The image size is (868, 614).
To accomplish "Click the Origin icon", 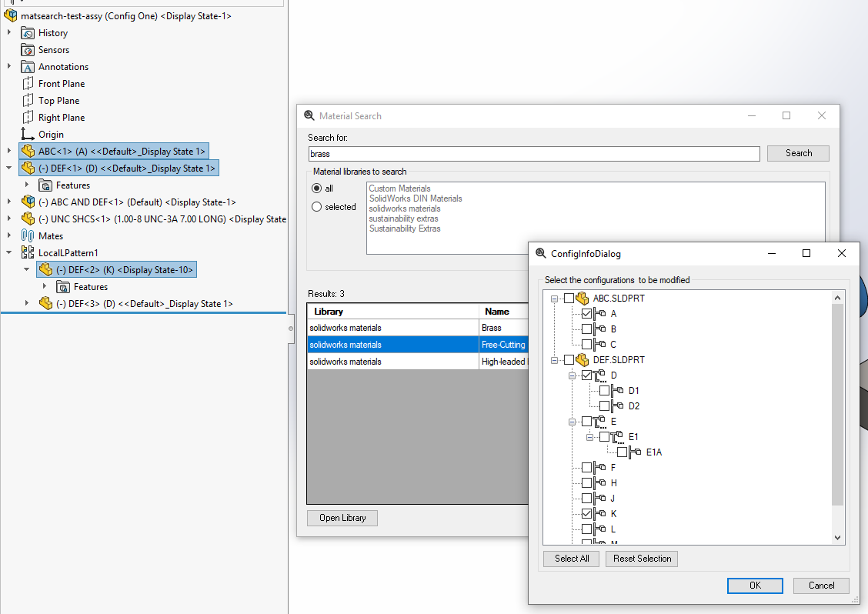I will 28,135.
